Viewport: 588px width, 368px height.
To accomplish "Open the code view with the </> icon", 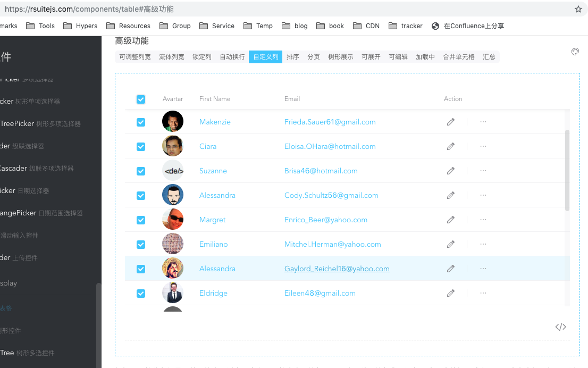I will (x=560, y=327).
